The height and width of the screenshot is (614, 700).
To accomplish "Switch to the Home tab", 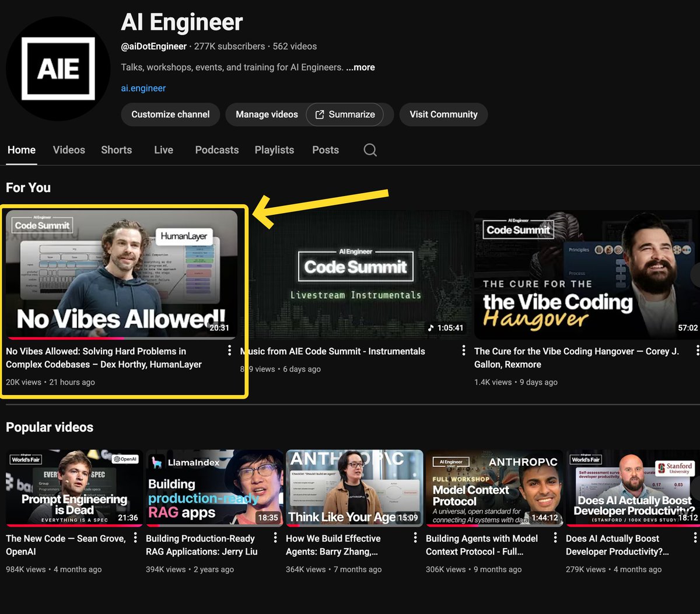I will click(x=22, y=150).
